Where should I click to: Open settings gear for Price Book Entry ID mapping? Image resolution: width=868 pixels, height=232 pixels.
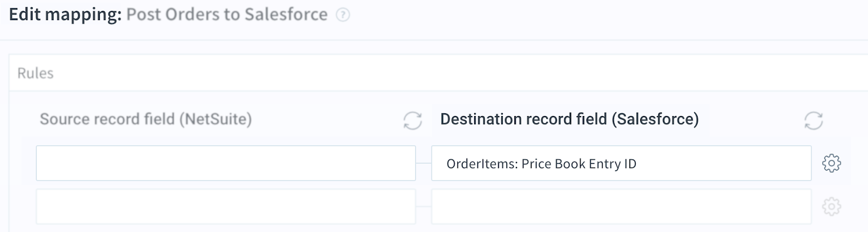click(831, 163)
